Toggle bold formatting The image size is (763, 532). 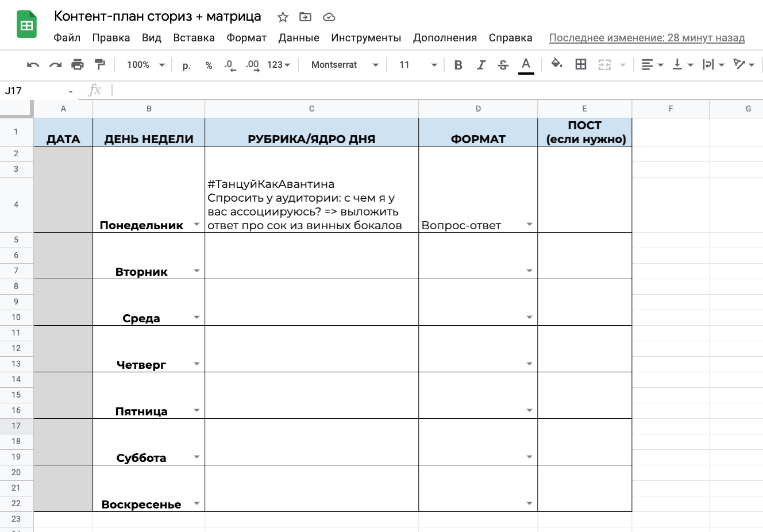[458, 65]
